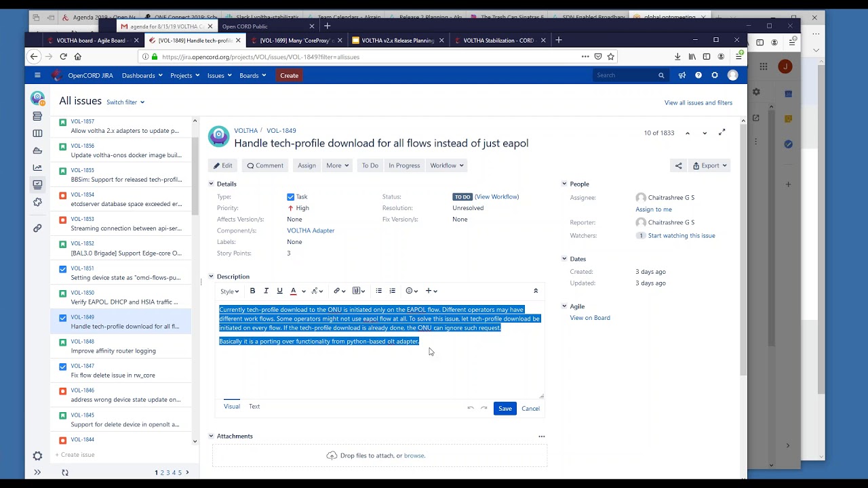
Task: Open JIRA administration gear icon
Action: coord(715,75)
